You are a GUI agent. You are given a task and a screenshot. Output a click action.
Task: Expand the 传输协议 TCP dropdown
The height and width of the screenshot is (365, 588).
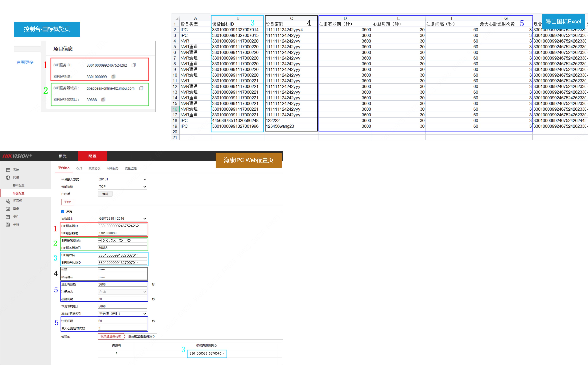122,187
